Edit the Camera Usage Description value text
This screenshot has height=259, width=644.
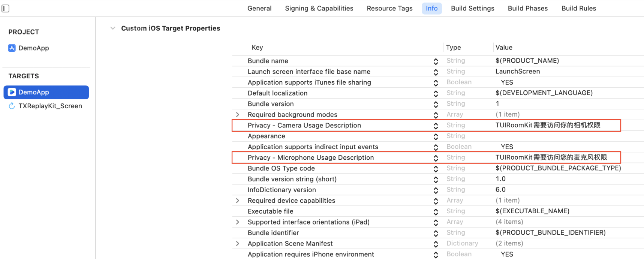[547, 125]
